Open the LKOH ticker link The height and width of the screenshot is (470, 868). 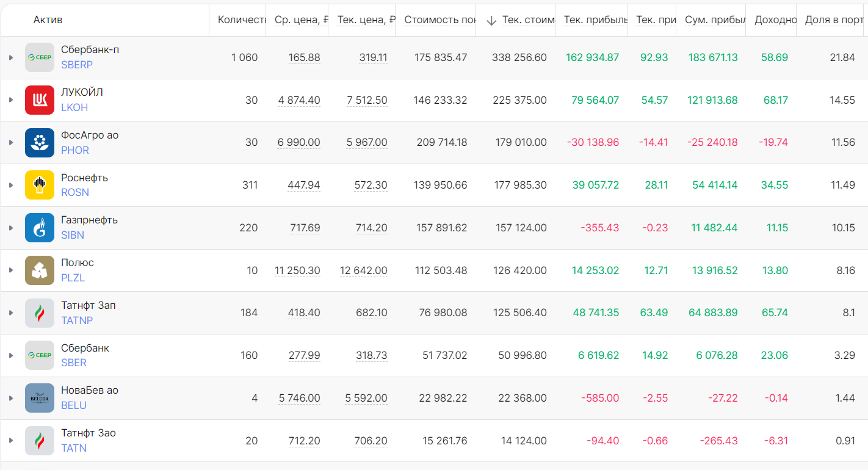74,107
